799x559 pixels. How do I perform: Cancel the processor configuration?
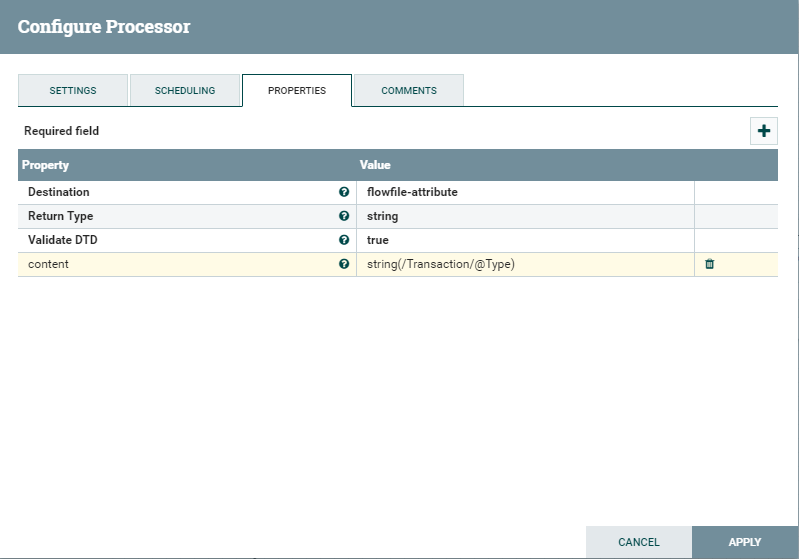(x=638, y=542)
